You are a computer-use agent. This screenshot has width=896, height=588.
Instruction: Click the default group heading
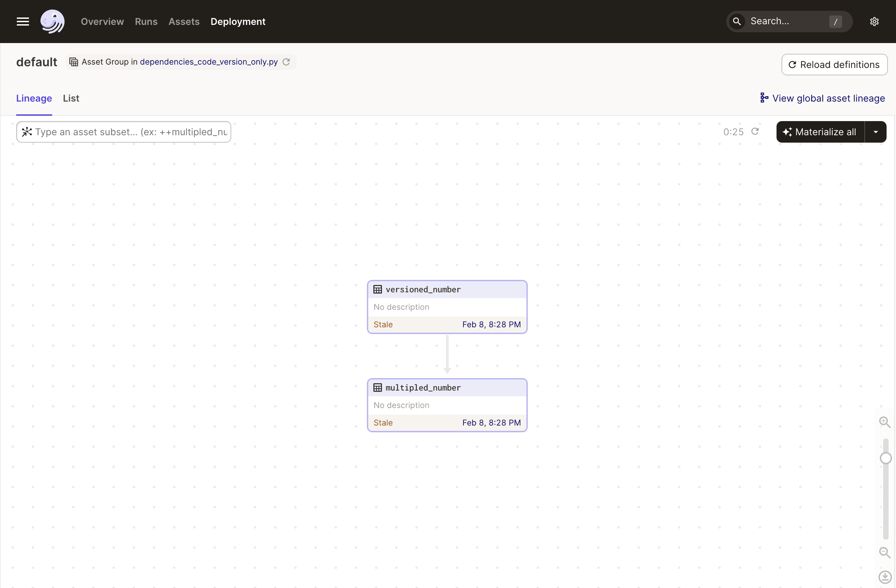36,62
